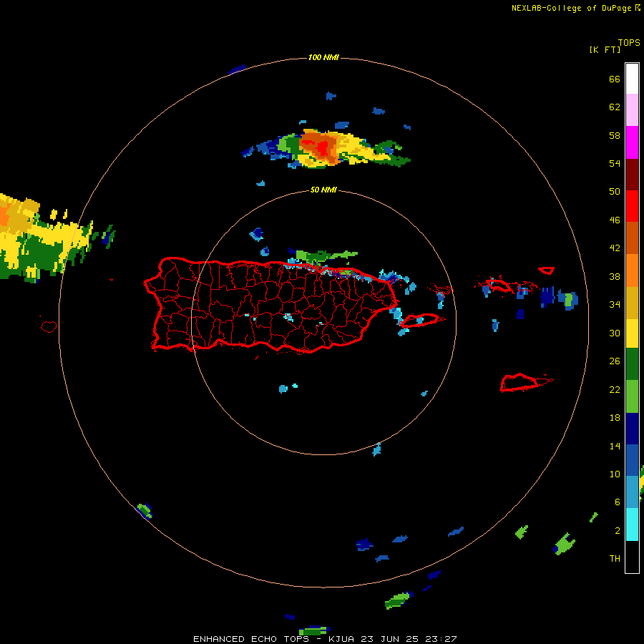Click the white swatch in the tops legend
644x644 pixels.
632,79
